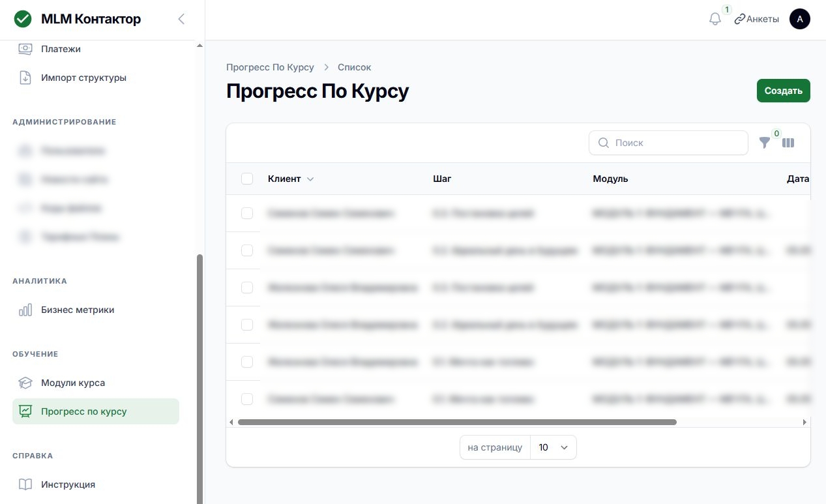
Task: Open the table filter funnel icon
Action: tap(765, 143)
